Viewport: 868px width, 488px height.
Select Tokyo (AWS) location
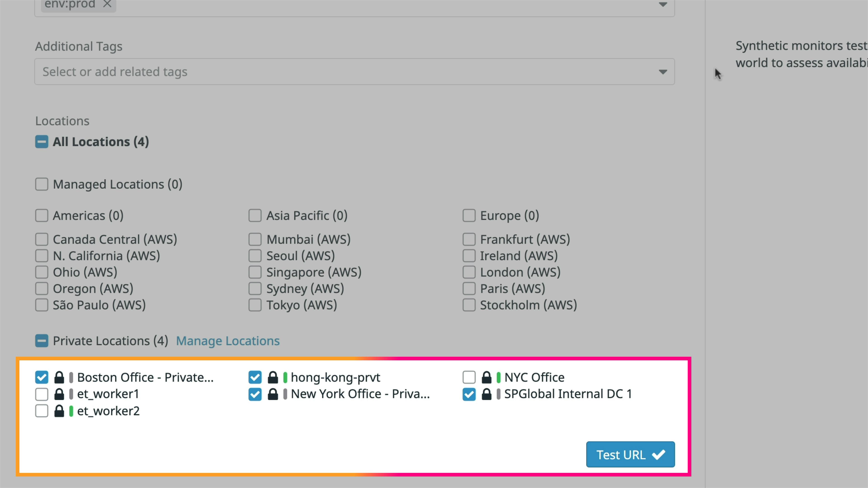255,305
